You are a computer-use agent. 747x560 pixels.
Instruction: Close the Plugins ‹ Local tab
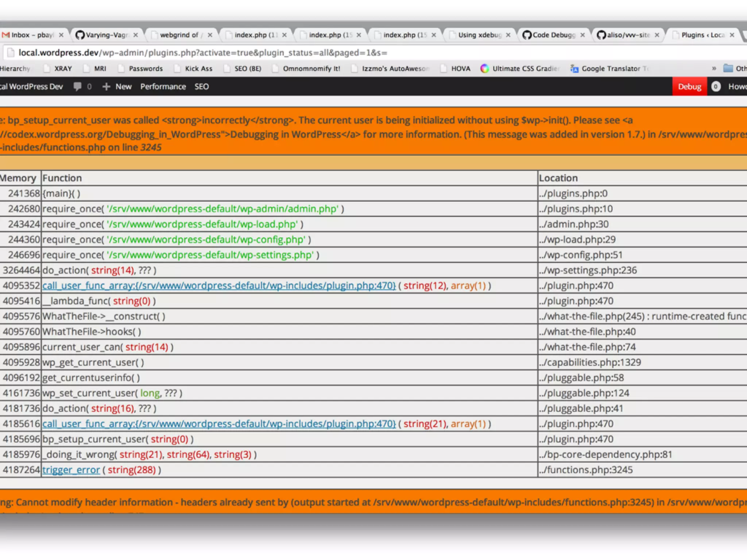click(x=732, y=35)
